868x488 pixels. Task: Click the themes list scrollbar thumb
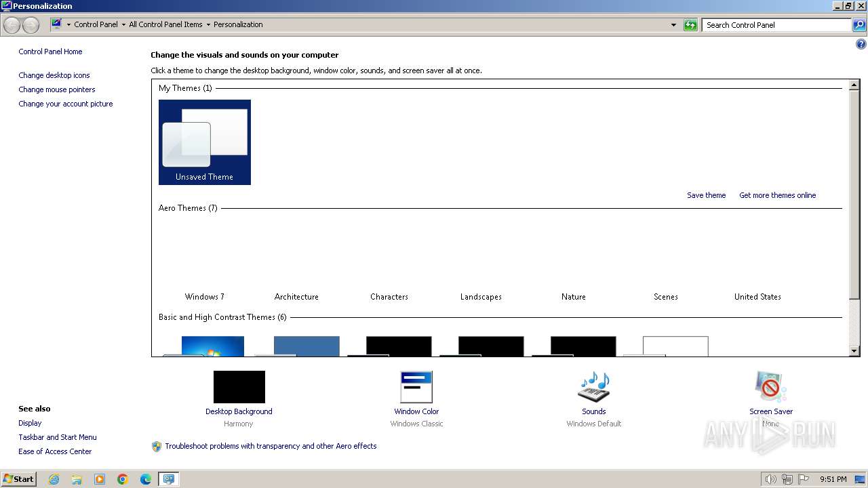click(x=854, y=195)
